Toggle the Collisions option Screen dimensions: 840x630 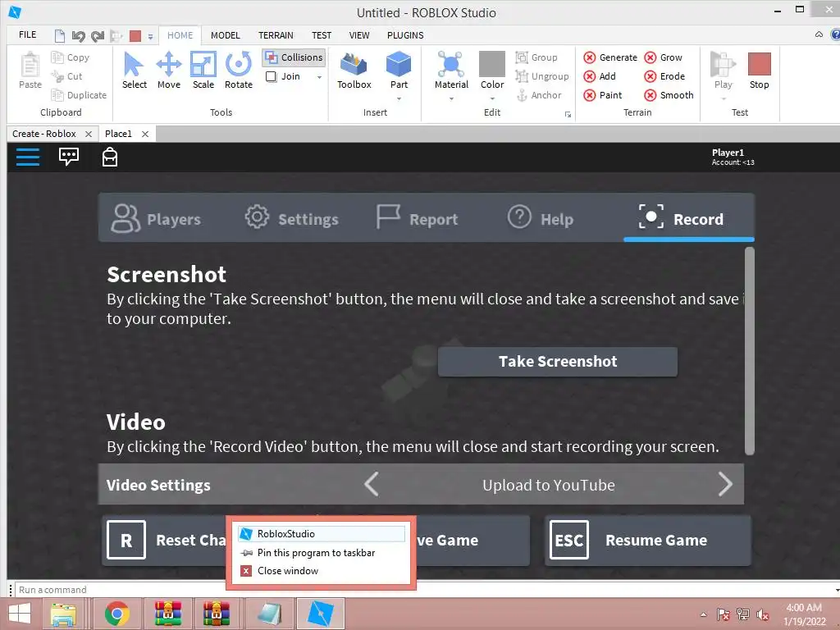coord(294,57)
